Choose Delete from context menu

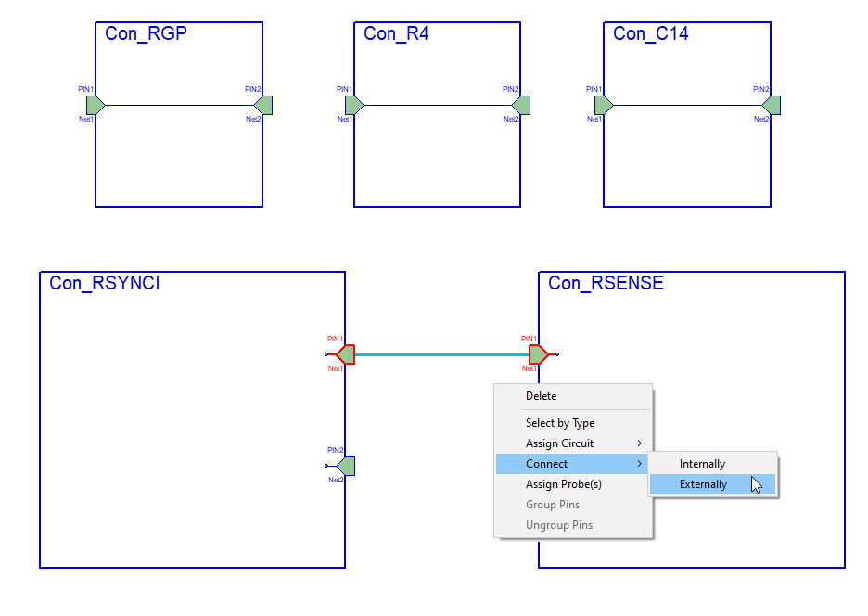[x=542, y=396]
